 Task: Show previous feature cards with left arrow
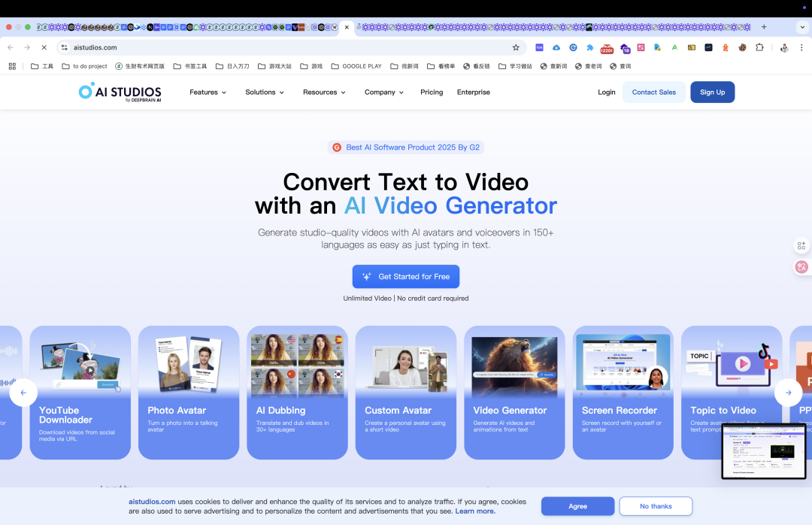23,393
